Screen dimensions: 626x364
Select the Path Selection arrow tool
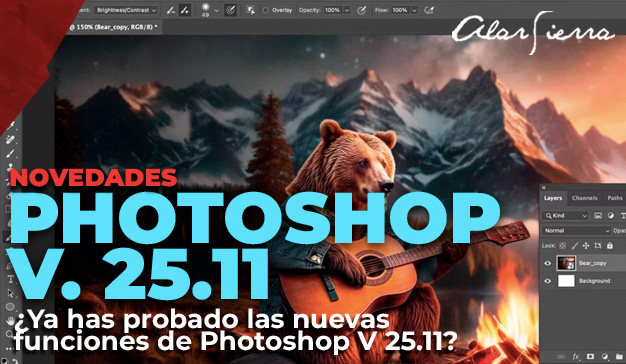click(10, 293)
